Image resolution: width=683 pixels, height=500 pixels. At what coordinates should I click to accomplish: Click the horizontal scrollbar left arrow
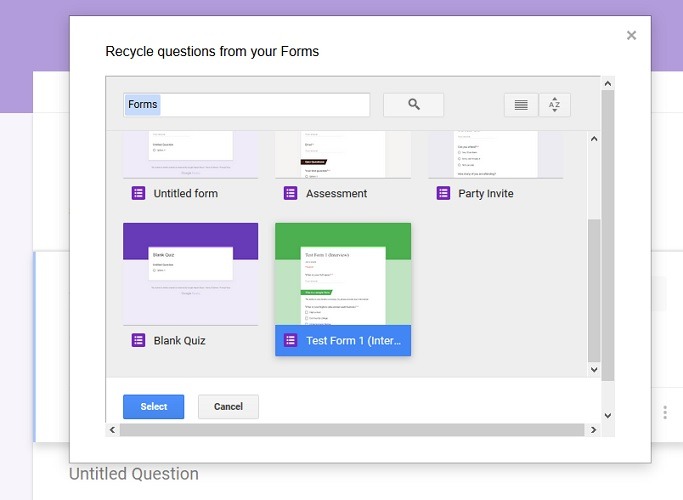[112, 430]
